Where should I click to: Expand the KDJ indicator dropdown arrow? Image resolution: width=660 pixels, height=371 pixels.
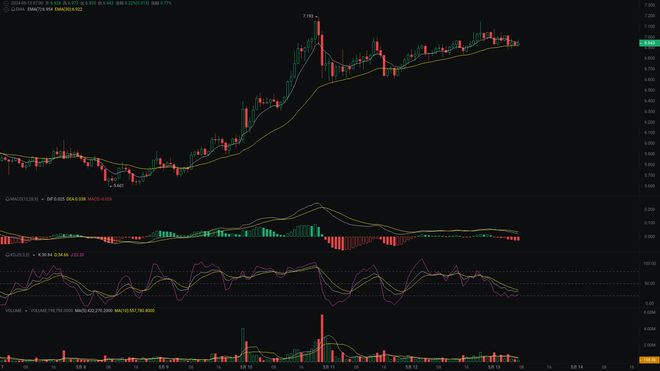point(34,255)
